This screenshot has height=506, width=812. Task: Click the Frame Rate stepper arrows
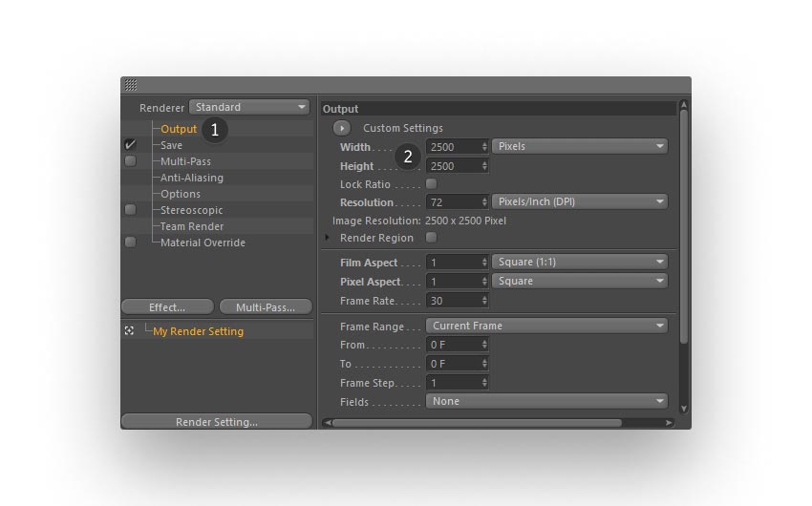click(484, 301)
